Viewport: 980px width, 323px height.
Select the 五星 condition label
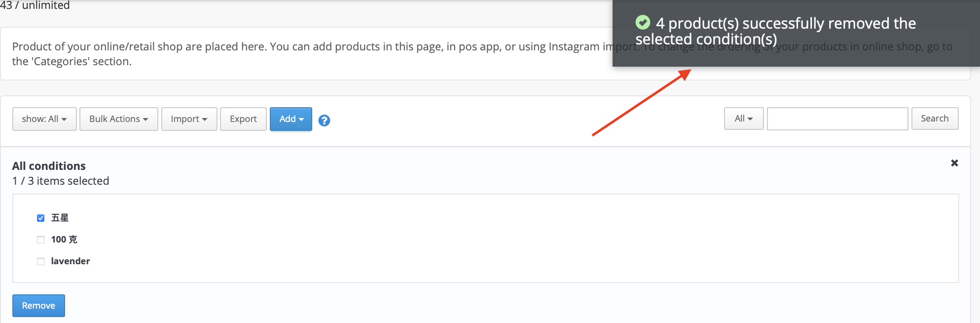[60, 218]
